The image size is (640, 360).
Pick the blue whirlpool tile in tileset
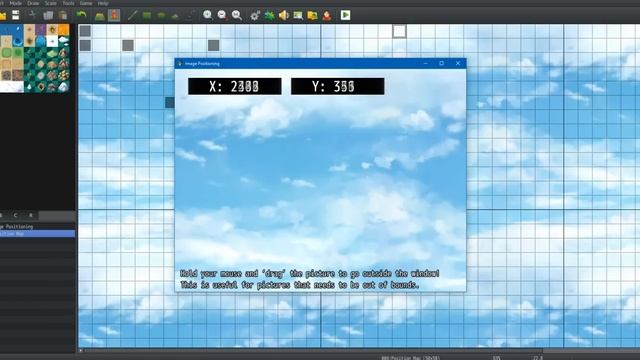tap(18, 41)
